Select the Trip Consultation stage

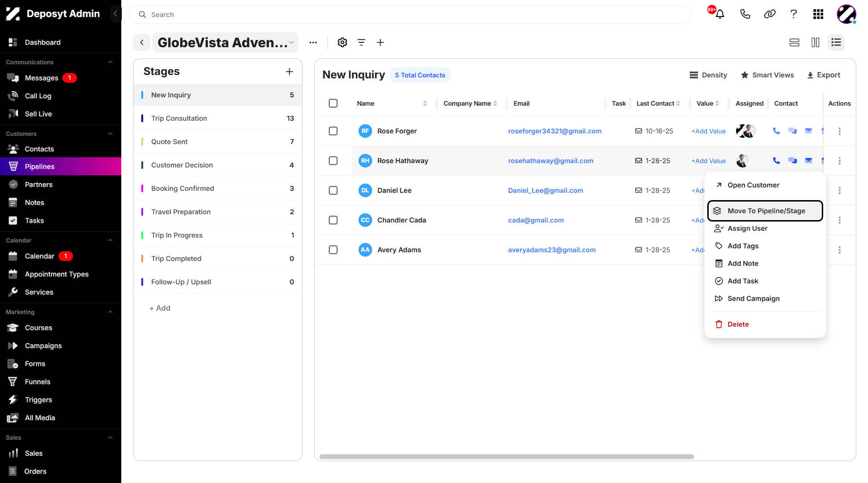point(218,118)
